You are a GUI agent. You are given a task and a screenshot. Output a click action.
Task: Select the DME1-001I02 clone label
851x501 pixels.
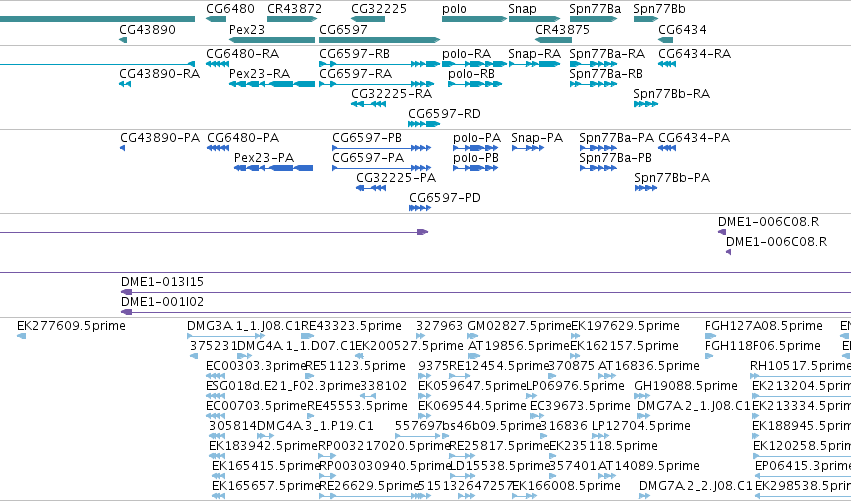pyautogui.click(x=162, y=302)
